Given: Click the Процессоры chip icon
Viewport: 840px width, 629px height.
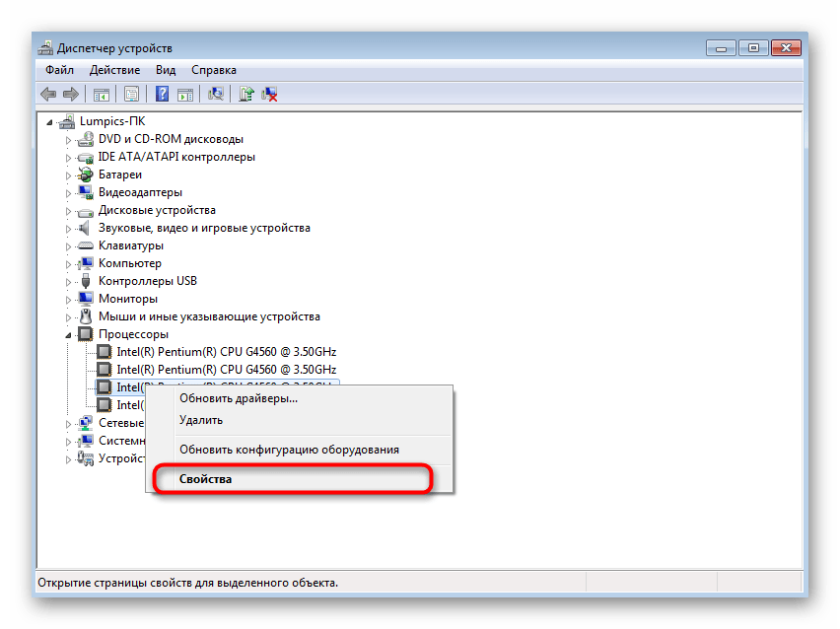Looking at the screenshot, I should click(x=85, y=334).
